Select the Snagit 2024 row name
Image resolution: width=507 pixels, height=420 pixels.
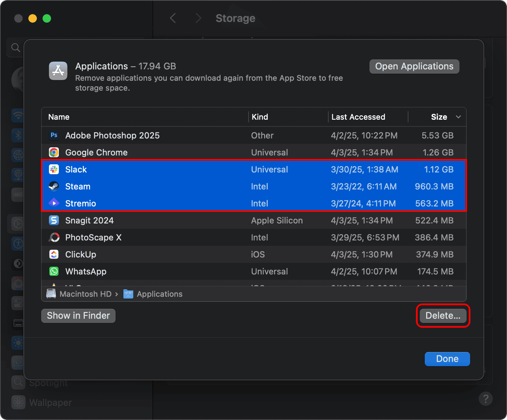89,220
